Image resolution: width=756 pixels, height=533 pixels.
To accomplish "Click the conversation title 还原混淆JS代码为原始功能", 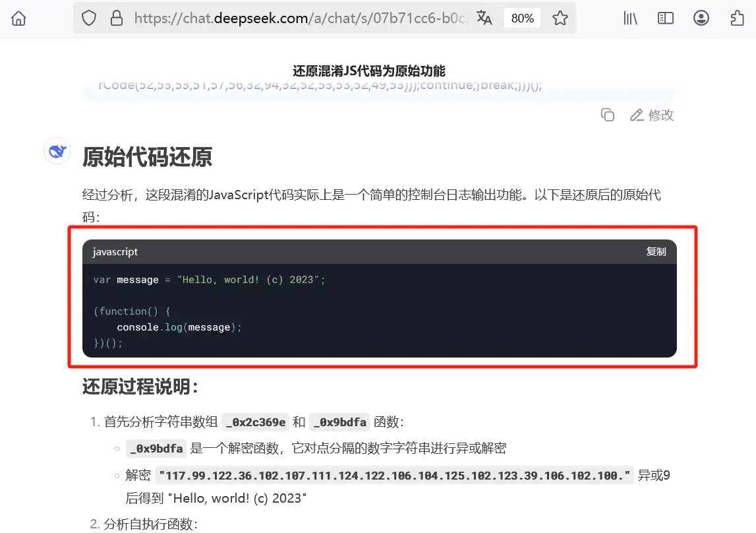I will pyautogui.click(x=369, y=71).
